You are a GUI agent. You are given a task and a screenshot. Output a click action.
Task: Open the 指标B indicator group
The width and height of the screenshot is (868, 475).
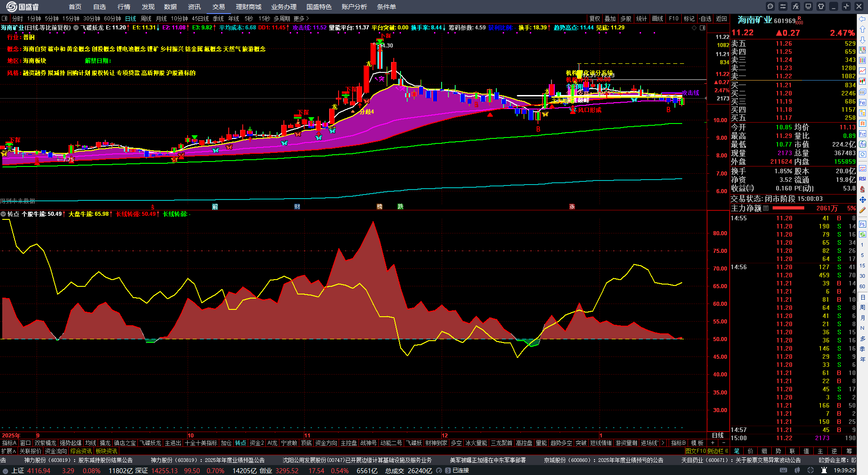[x=678, y=443]
